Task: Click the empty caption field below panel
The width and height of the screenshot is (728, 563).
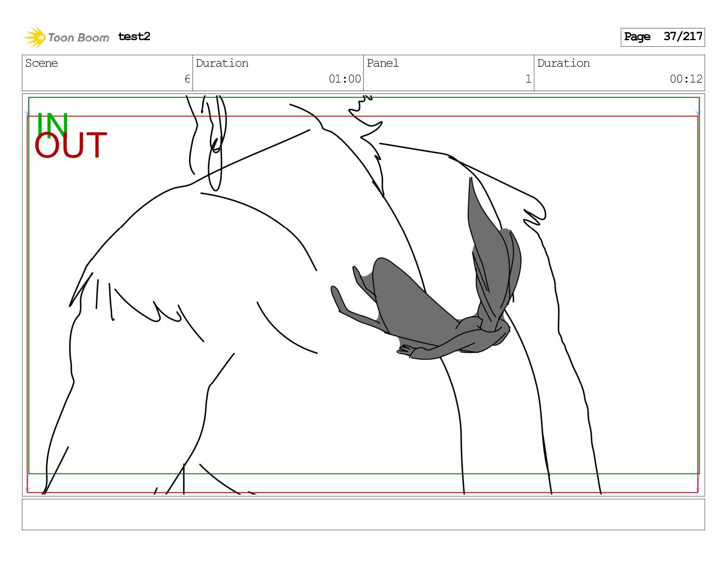Action: [x=363, y=514]
